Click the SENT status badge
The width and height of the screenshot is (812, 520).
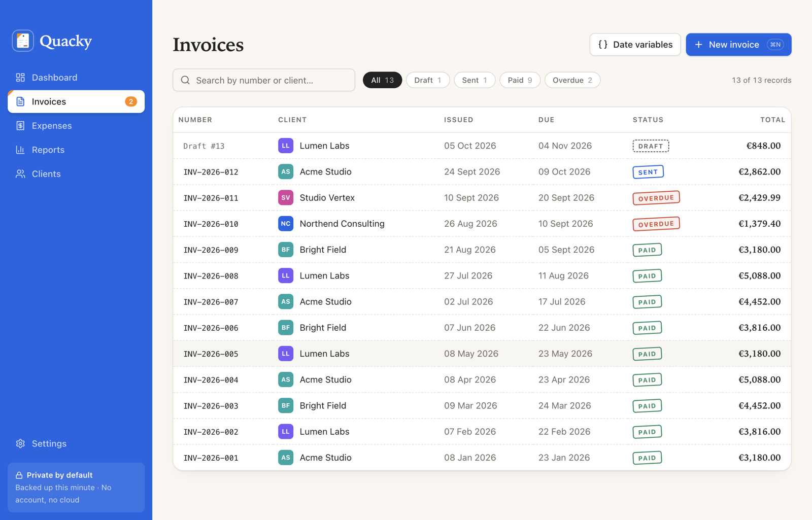[648, 172]
